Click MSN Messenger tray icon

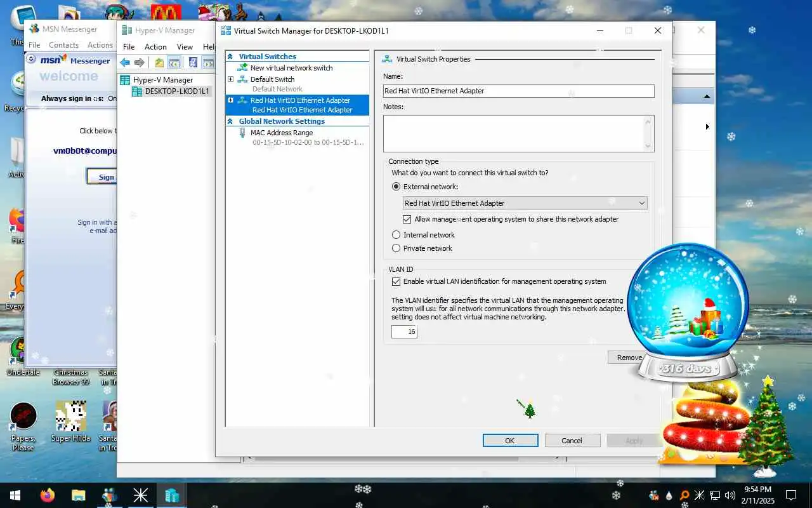point(654,495)
